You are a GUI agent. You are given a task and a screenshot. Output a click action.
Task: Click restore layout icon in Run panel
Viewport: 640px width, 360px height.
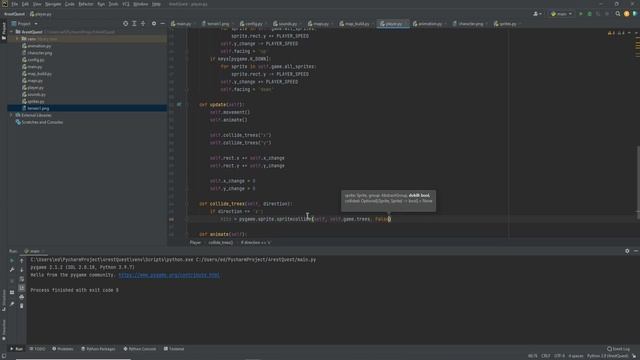[12, 292]
